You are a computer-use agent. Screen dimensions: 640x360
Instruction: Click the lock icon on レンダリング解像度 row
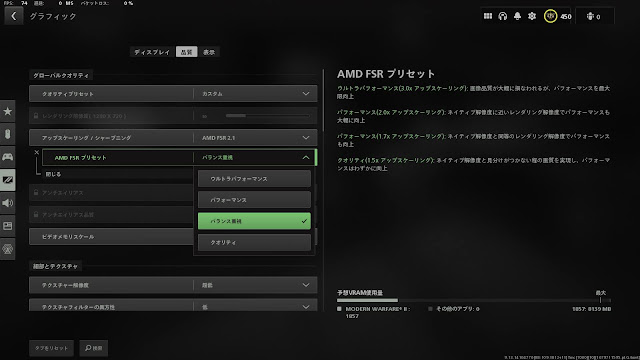click(36, 116)
